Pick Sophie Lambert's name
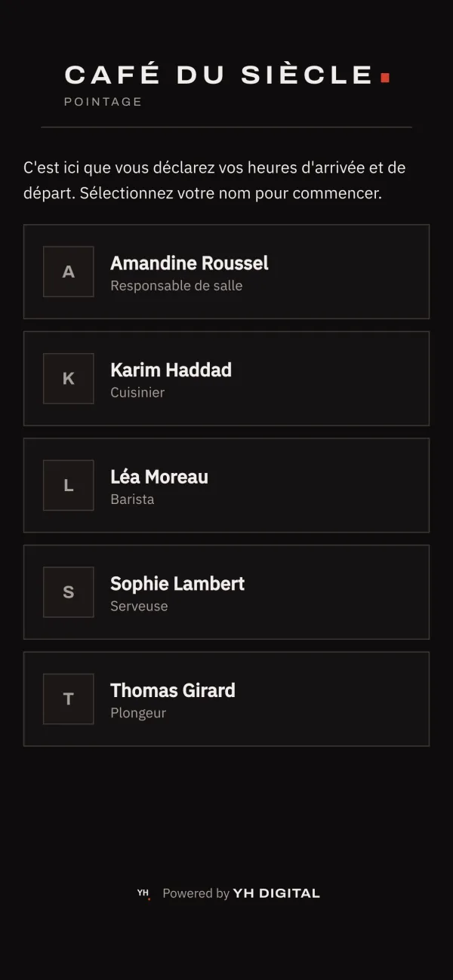 click(x=177, y=584)
